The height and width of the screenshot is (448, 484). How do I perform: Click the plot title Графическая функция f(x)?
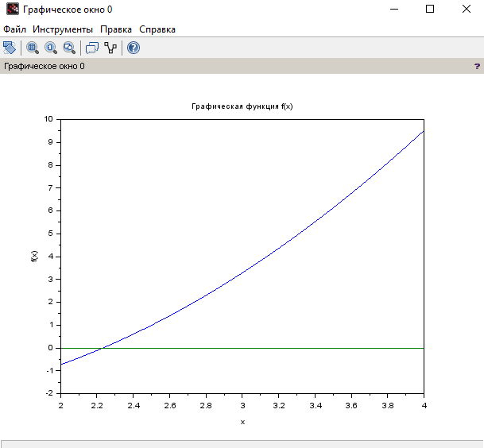242,106
